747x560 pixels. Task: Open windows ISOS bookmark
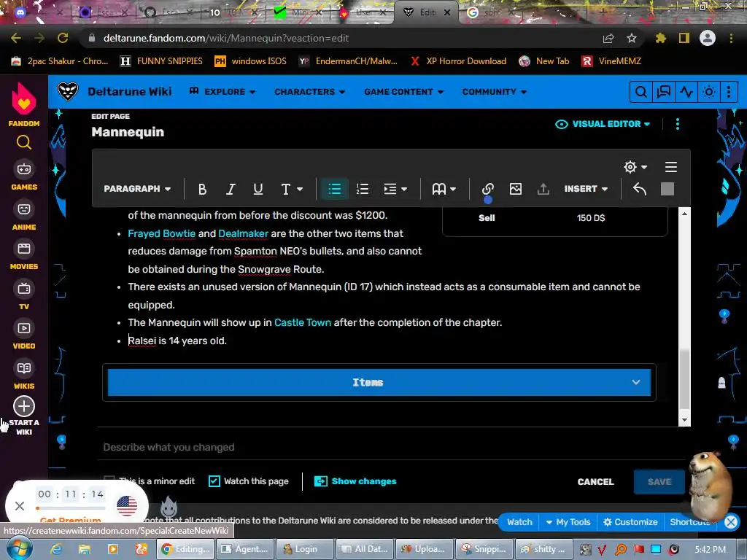click(251, 61)
